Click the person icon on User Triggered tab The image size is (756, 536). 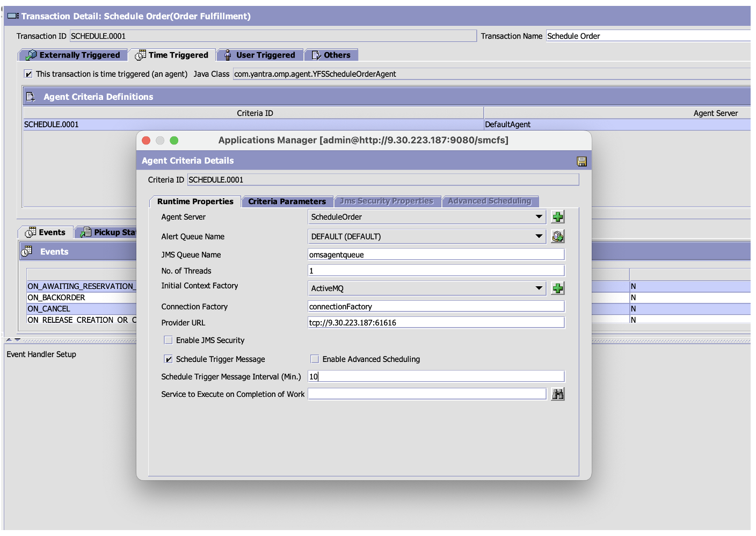coord(227,54)
